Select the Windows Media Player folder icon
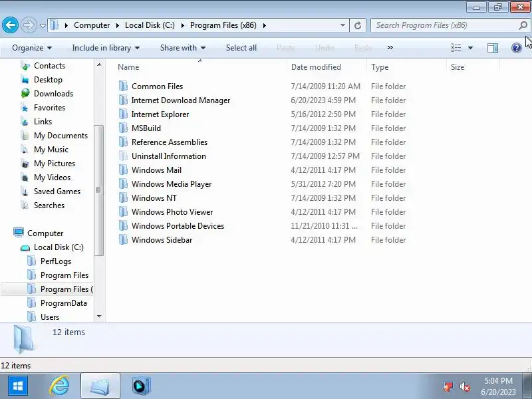Screen dimensions: 532x399 [123, 184]
